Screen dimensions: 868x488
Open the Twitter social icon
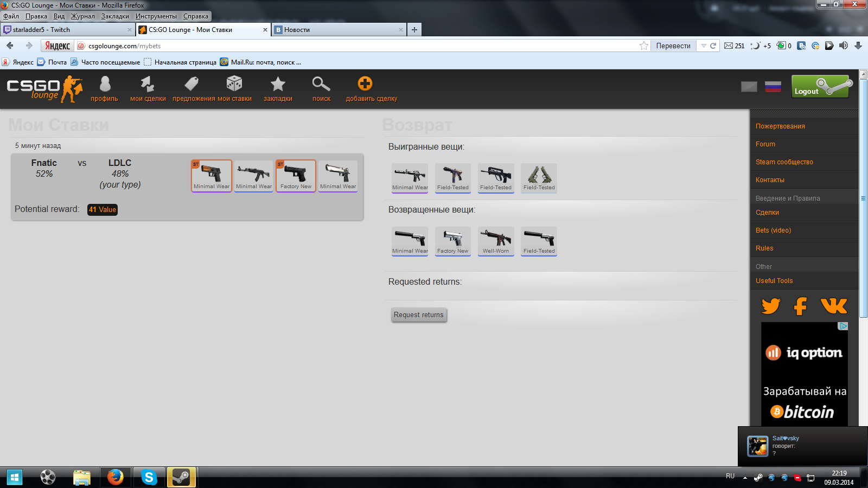[771, 306]
